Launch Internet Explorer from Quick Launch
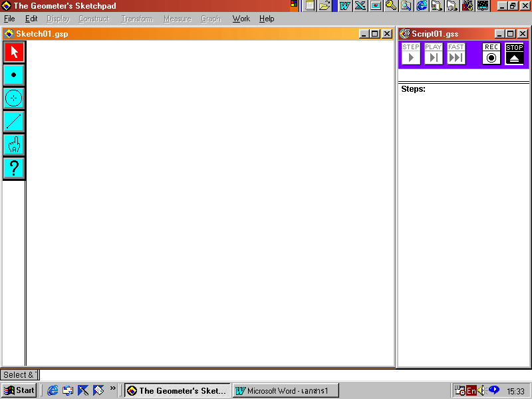This screenshot has width=532, height=399. (x=53, y=390)
